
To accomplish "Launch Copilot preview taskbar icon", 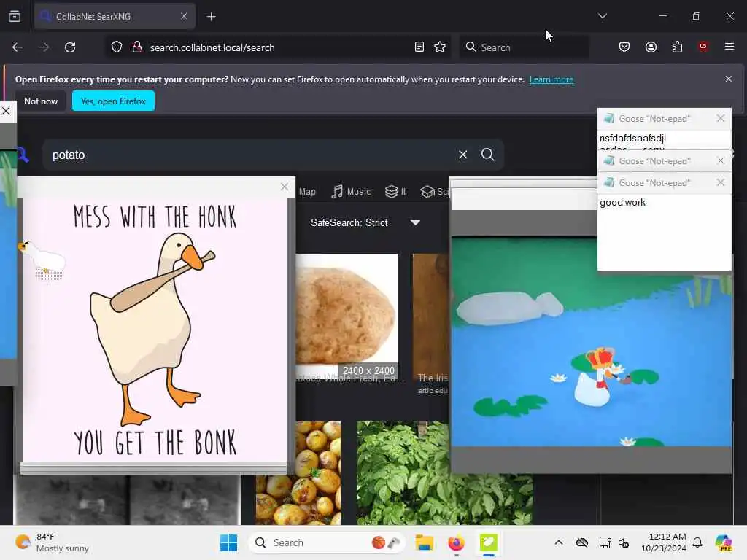I will coord(724,542).
